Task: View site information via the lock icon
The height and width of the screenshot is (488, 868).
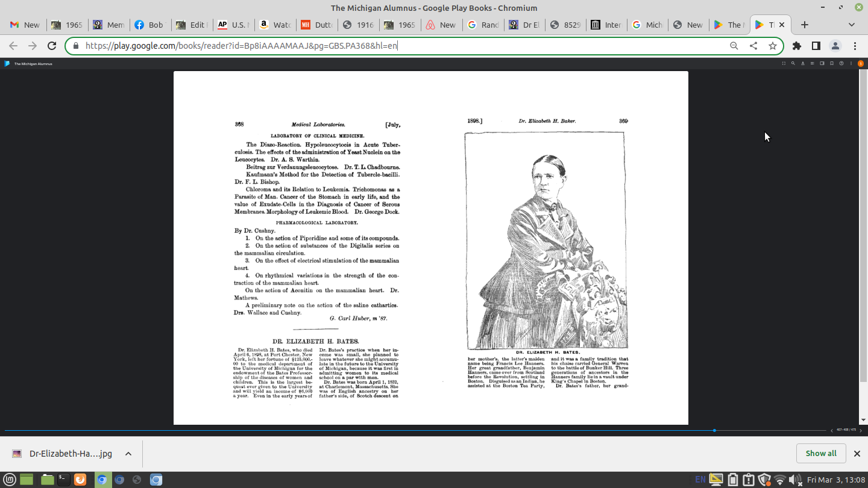Action: pyautogui.click(x=76, y=46)
